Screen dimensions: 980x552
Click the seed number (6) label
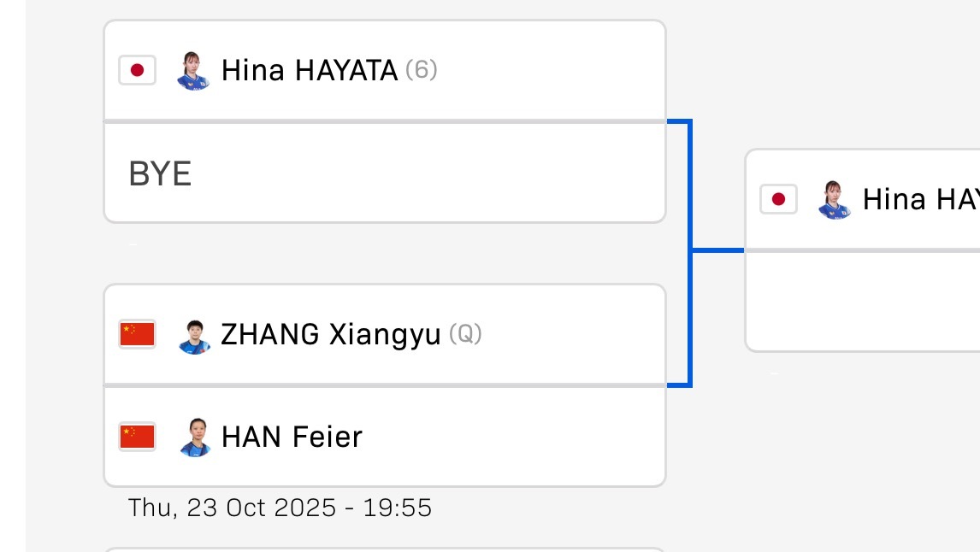(421, 70)
